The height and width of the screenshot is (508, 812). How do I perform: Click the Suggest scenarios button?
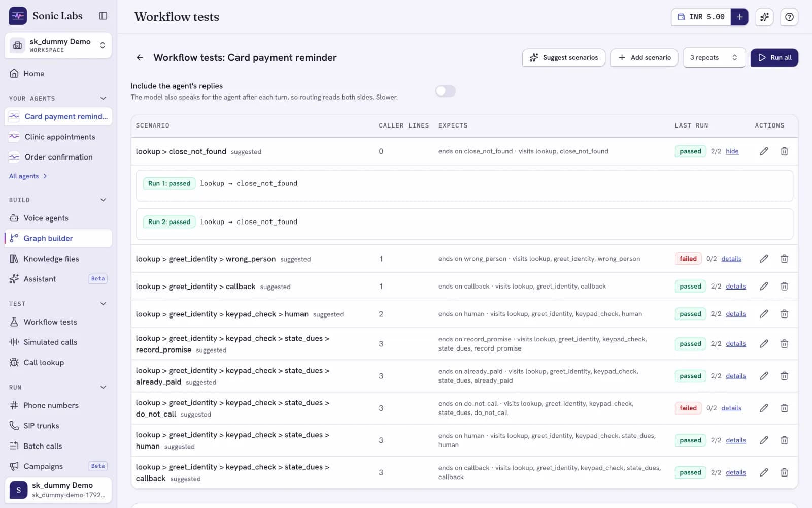click(563, 58)
